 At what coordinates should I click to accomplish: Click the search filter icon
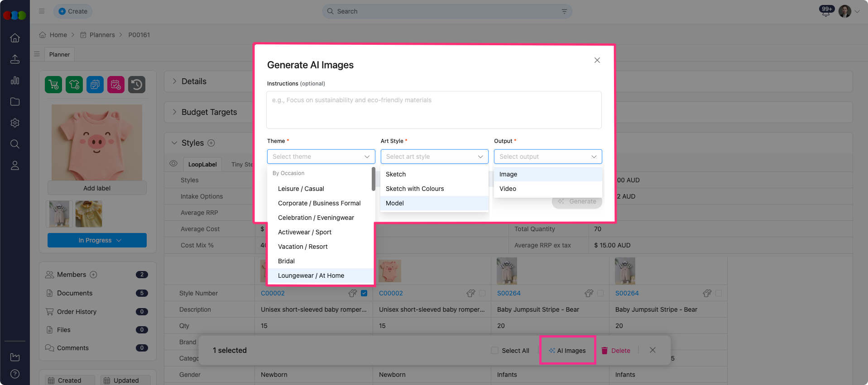click(x=564, y=11)
